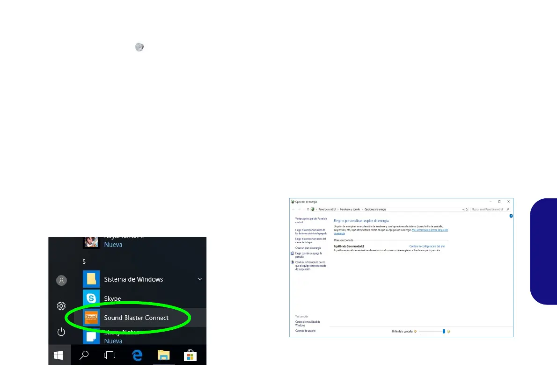557x392 pixels.
Task: Click the Brillo de la pantalla slider handle
Action: pos(444,331)
